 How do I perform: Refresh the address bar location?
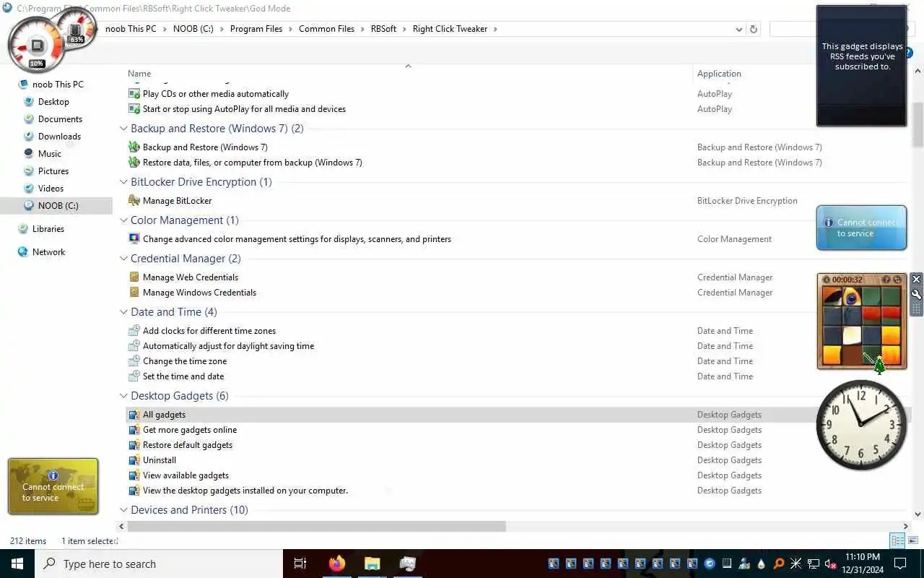point(754,29)
